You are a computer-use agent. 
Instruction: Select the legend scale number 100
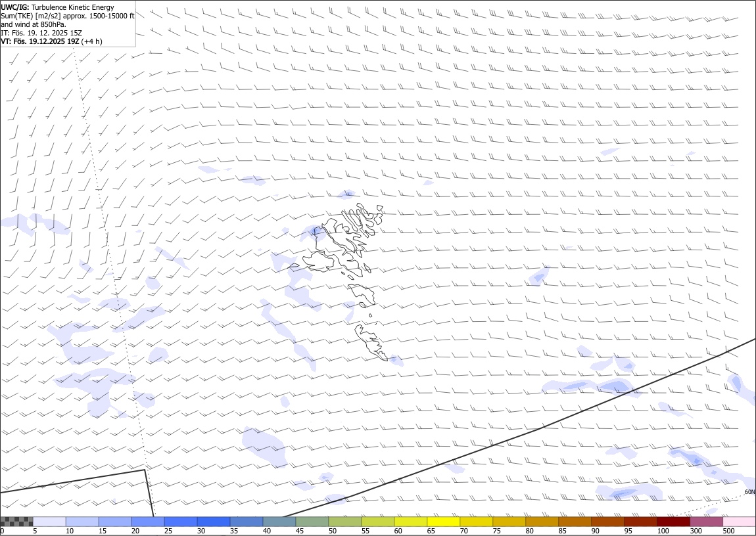(x=663, y=531)
